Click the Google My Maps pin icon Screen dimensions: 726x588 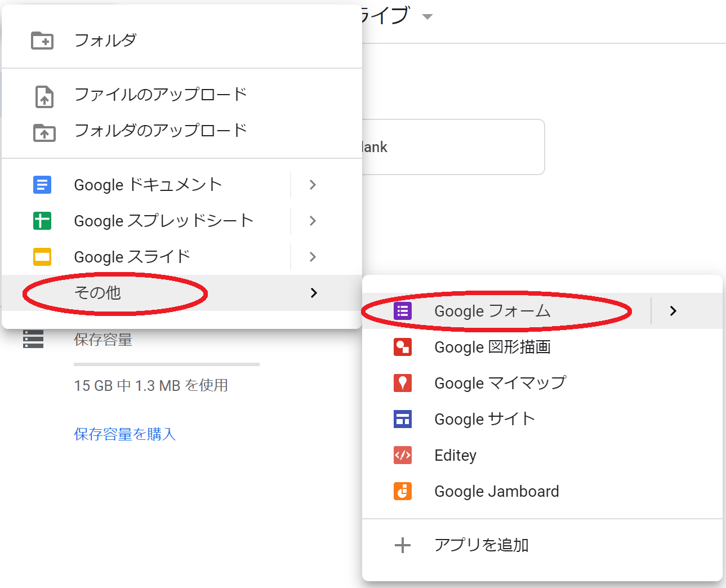pos(403,383)
